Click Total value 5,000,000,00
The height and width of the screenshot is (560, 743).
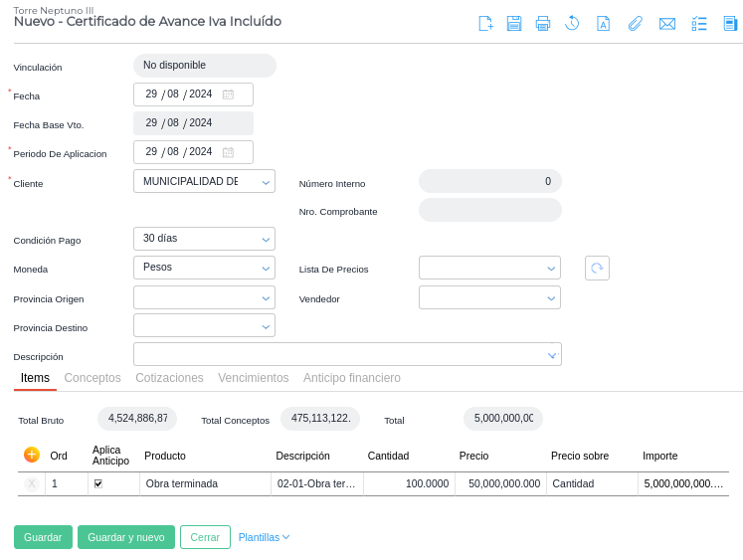503,419
